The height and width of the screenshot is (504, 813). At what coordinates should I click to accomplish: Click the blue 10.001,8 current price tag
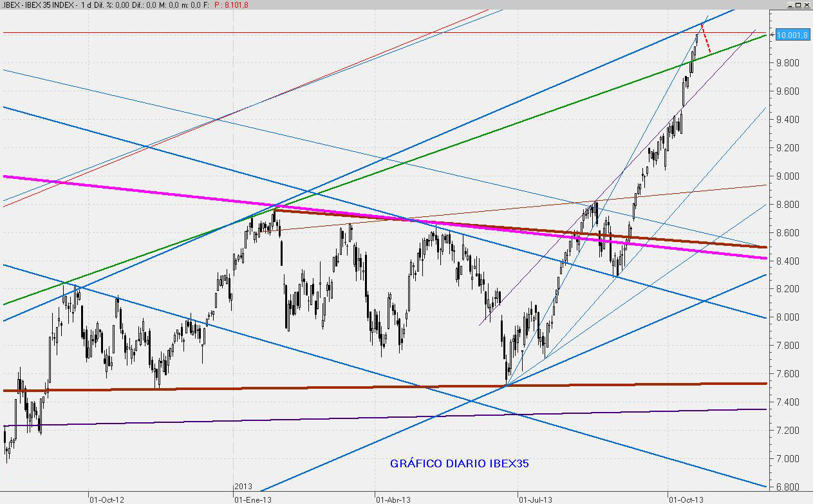click(x=792, y=35)
